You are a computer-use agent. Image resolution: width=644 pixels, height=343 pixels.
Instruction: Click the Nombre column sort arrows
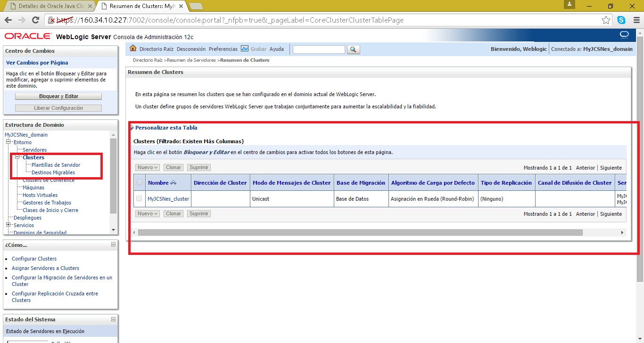tap(173, 183)
